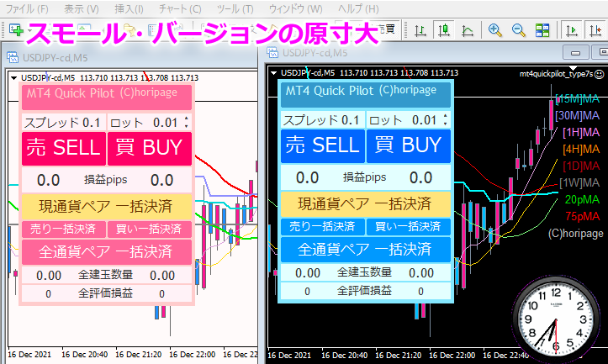Click 損益pips label in blue panel
Image resolution: width=608 pixels, height=364 pixels.
364,177
